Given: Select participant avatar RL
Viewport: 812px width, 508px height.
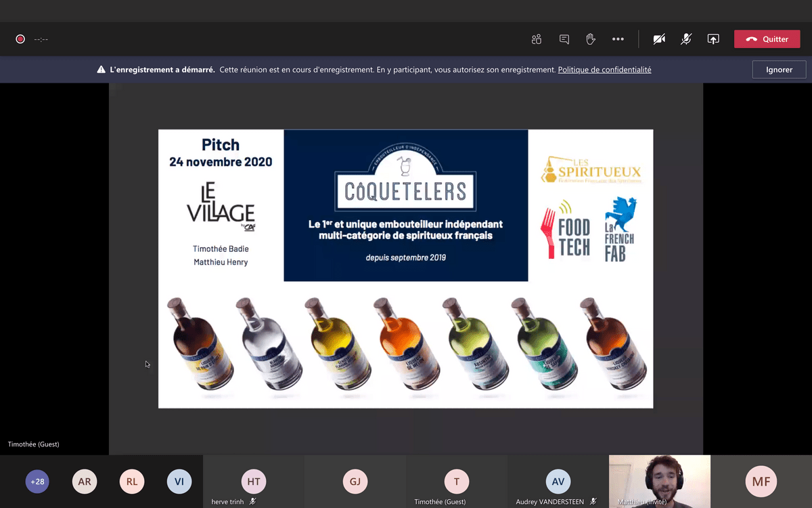Looking at the screenshot, I should click(x=132, y=482).
